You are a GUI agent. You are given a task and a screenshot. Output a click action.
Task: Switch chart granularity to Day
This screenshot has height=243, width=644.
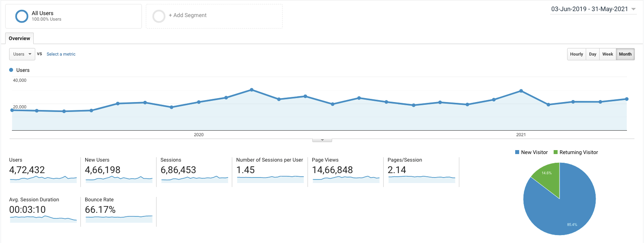[592, 54]
